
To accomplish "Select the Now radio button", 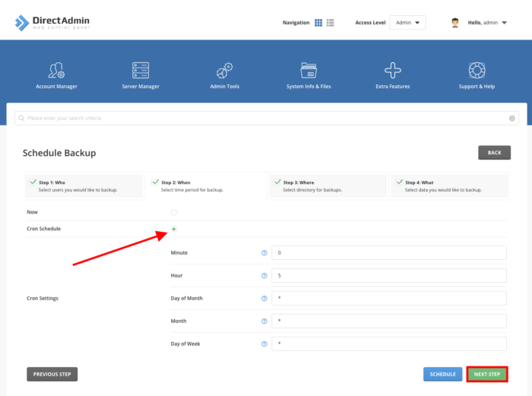I will [x=174, y=212].
